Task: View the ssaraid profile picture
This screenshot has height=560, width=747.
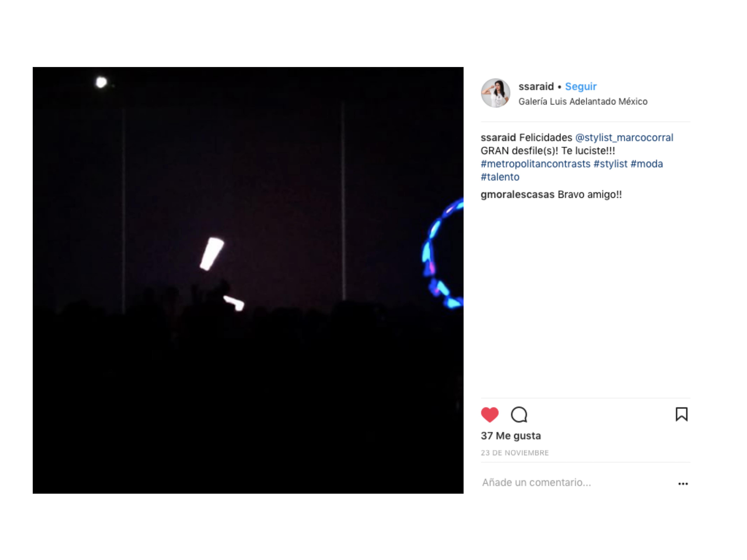Action: pyautogui.click(x=495, y=93)
